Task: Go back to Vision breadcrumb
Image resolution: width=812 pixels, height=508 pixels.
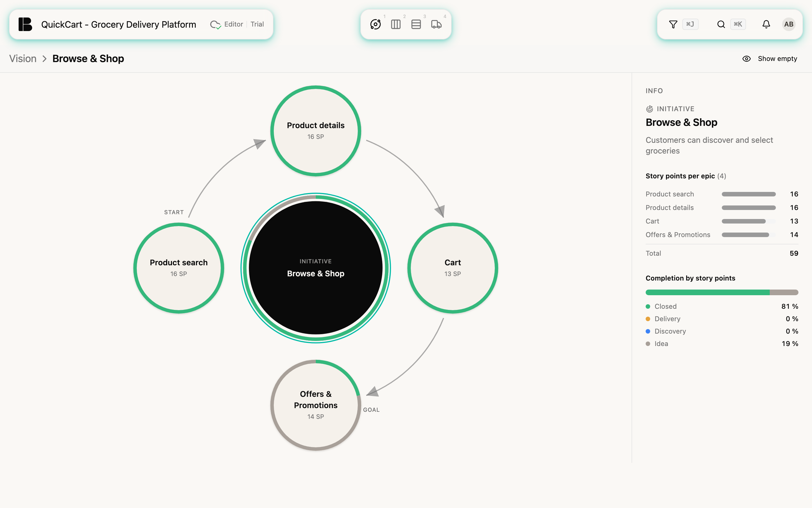Action: pyautogui.click(x=23, y=59)
